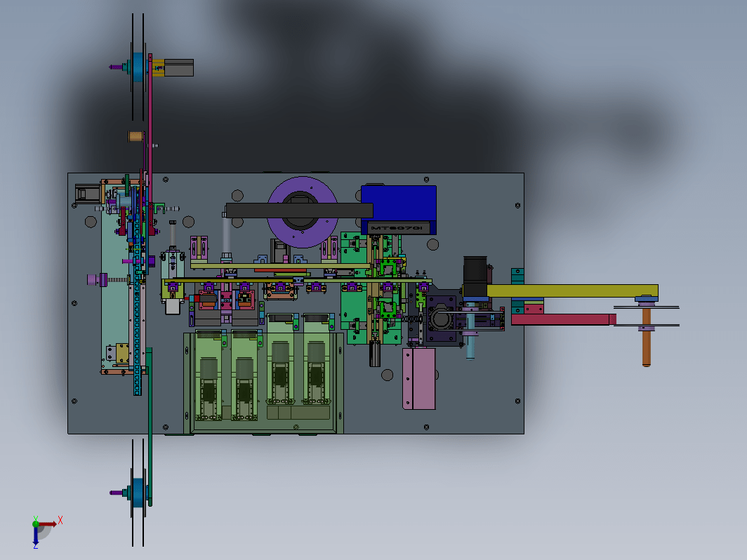Image resolution: width=747 pixels, height=560 pixels.
Task: Click the green Y axis dot of the triad
Action: [36, 524]
